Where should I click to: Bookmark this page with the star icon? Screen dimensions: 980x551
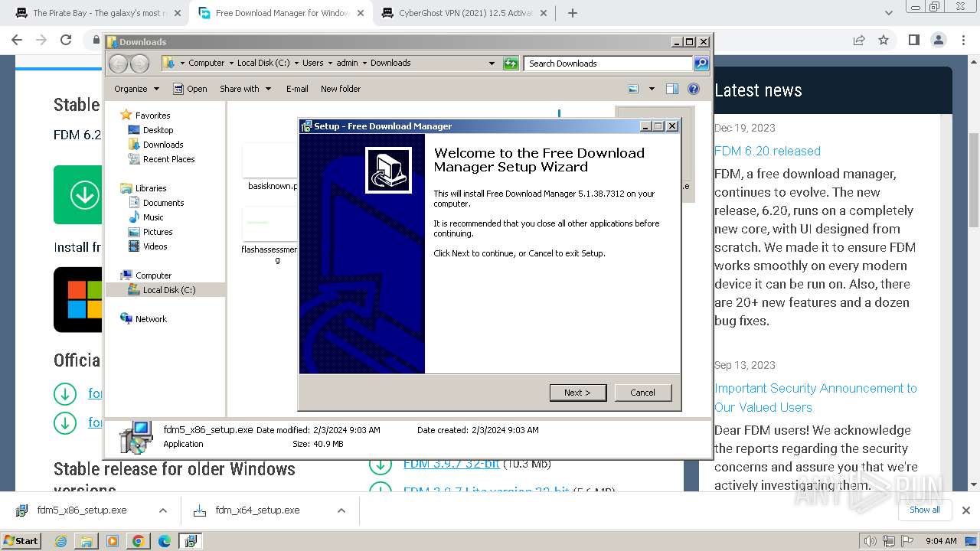884,40
